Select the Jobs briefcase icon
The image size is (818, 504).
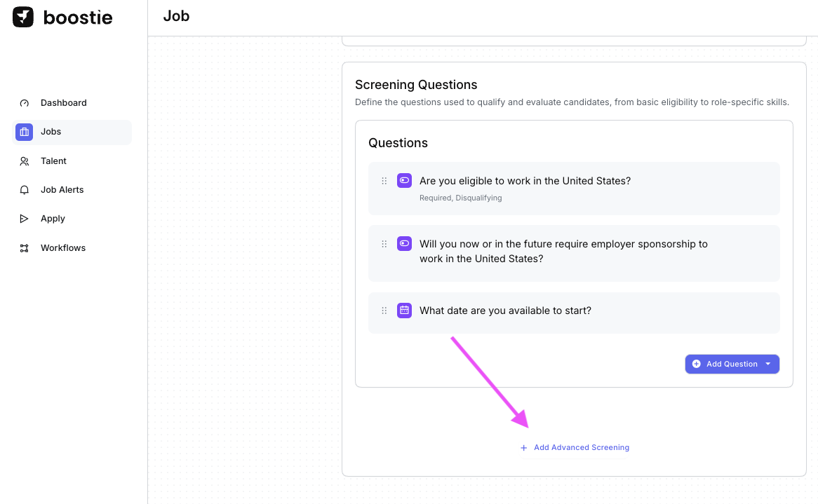[25, 132]
